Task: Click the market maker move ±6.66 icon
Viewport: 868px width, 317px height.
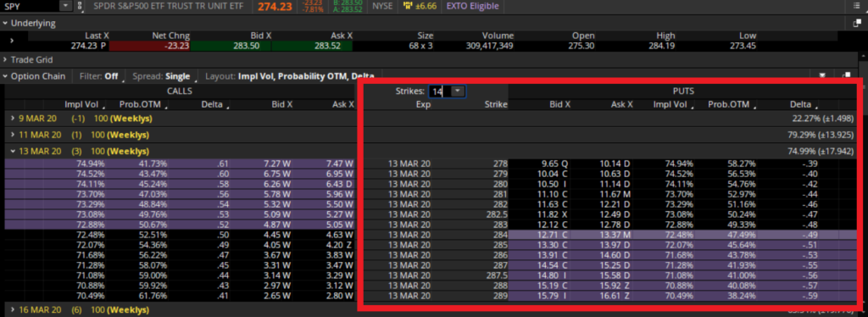Action: (409, 7)
